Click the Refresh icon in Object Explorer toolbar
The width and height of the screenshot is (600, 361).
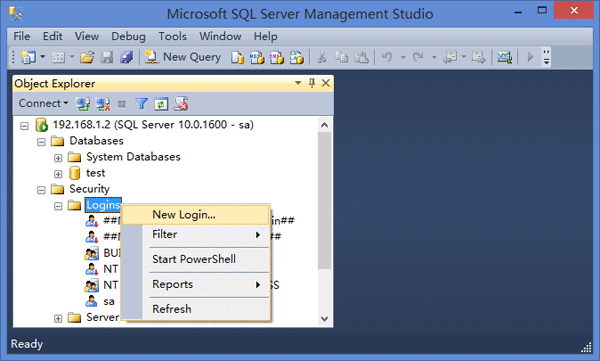161,104
